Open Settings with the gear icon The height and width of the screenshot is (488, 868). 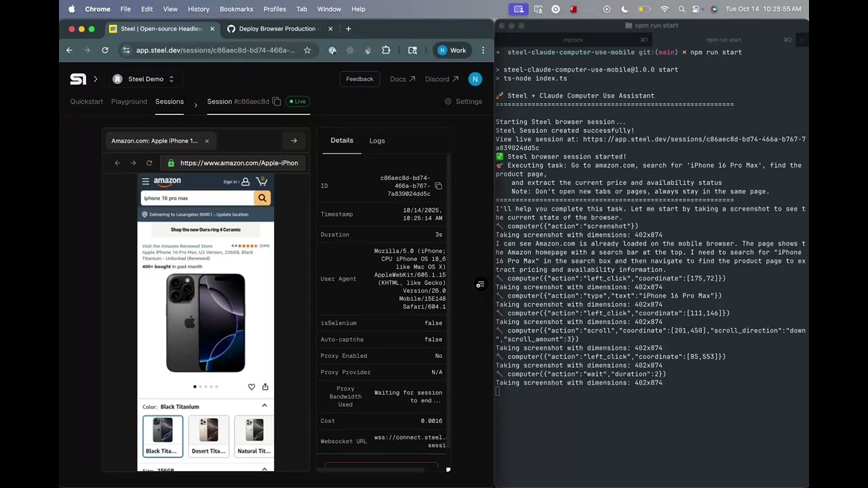463,102
